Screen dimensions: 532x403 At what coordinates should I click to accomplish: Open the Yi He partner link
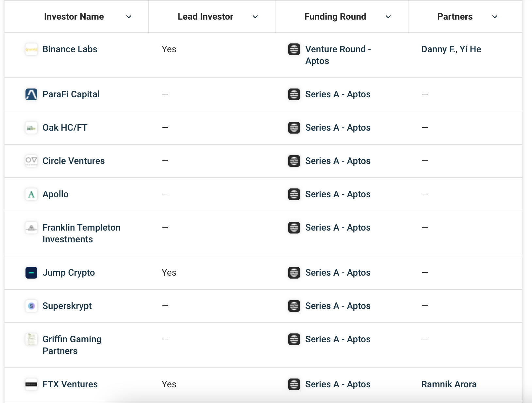pos(470,49)
